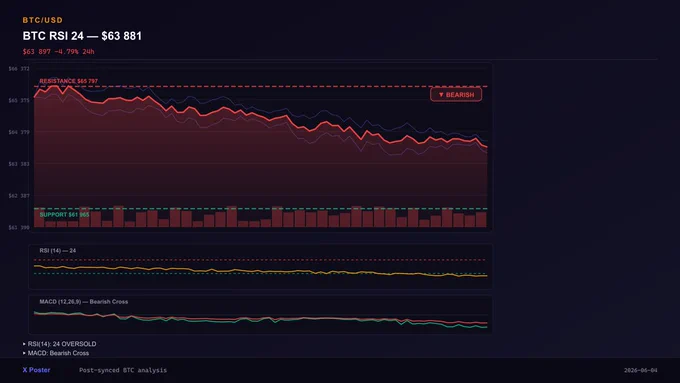
Task: Click the orange RSI line in the RSI panel
Action: (x=261, y=271)
